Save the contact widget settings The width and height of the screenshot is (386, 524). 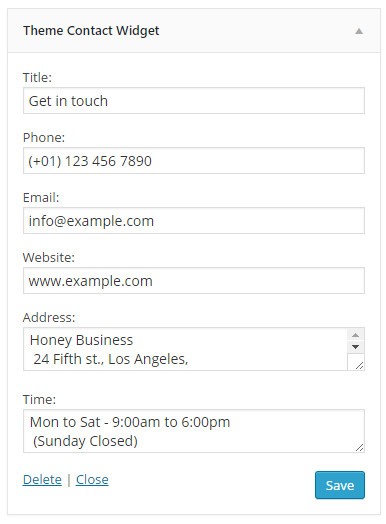pyautogui.click(x=340, y=485)
